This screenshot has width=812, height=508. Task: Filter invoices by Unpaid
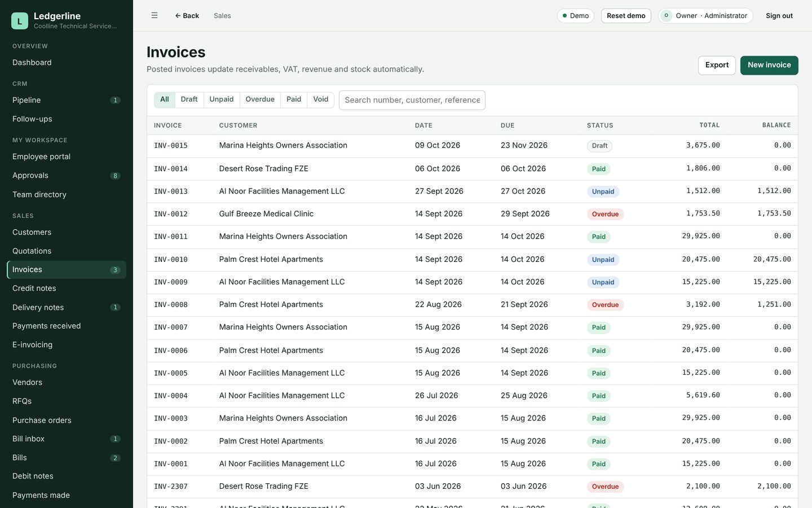(x=222, y=100)
